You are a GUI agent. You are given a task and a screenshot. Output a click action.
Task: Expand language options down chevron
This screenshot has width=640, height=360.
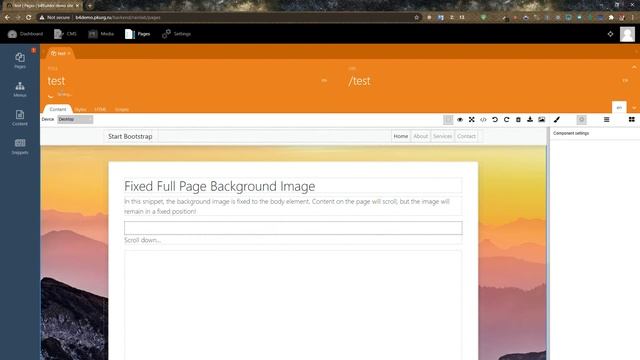(634, 108)
